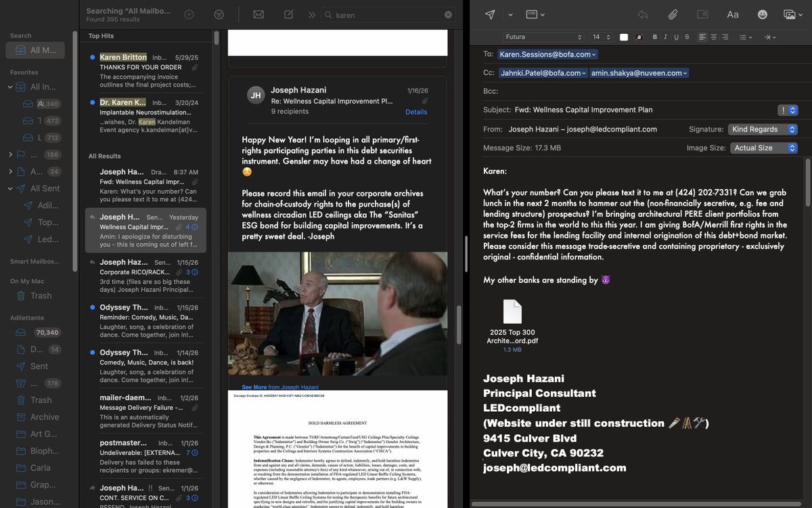Select the inbox with 712 badge
The height and width of the screenshot is (508, 812).
tap(41, 137)
